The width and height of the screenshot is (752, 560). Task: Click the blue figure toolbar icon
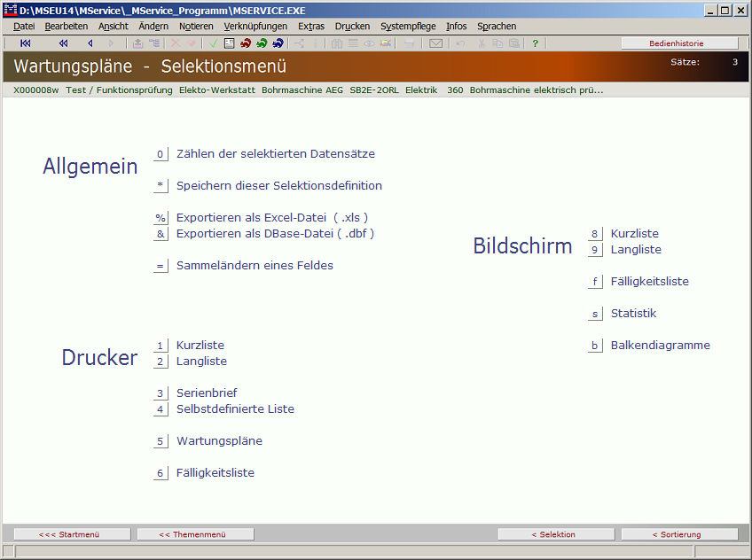tap(278, 43)
